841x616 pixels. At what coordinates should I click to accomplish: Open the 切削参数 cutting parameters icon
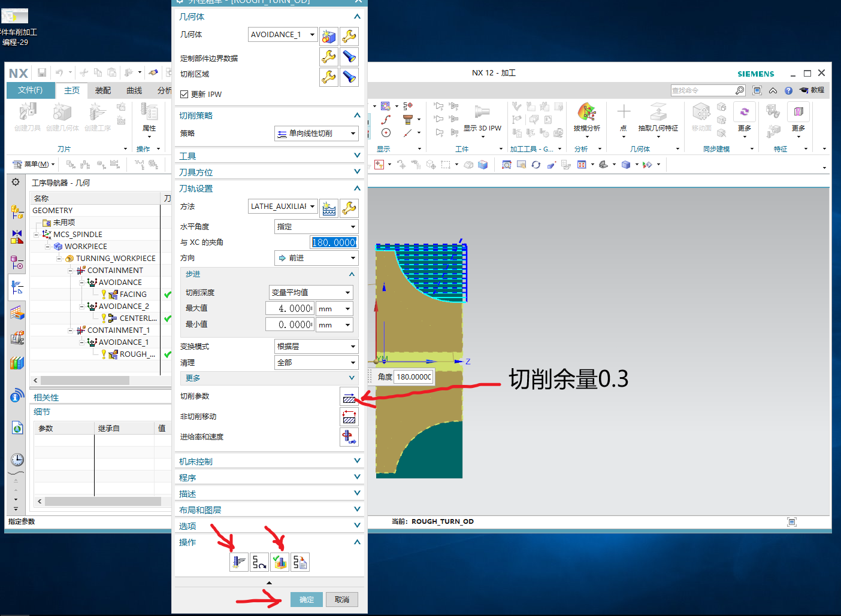(x=349, y=396)
